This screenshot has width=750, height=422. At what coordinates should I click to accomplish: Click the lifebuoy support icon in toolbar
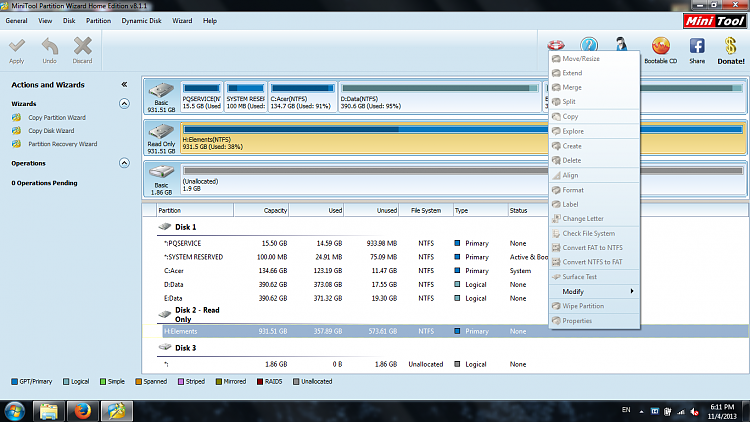(556, 44)
